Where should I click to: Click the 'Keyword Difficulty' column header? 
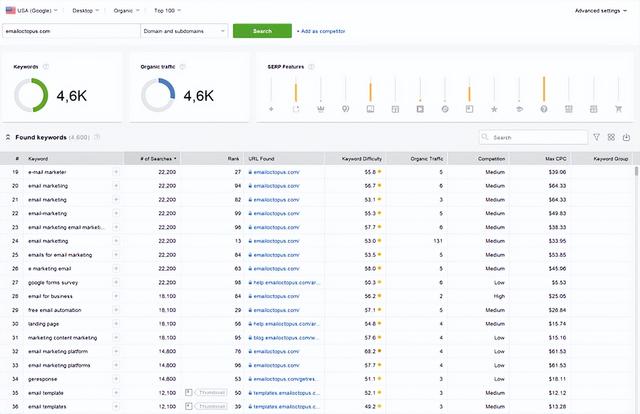pyautogui.click(x=361, y=158)
